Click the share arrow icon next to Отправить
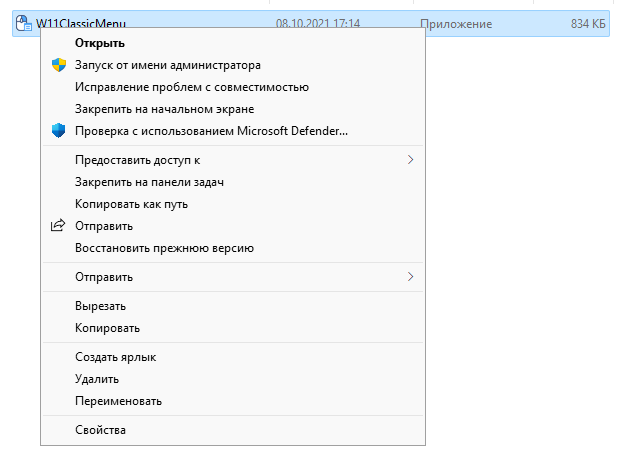 [58, 225]
